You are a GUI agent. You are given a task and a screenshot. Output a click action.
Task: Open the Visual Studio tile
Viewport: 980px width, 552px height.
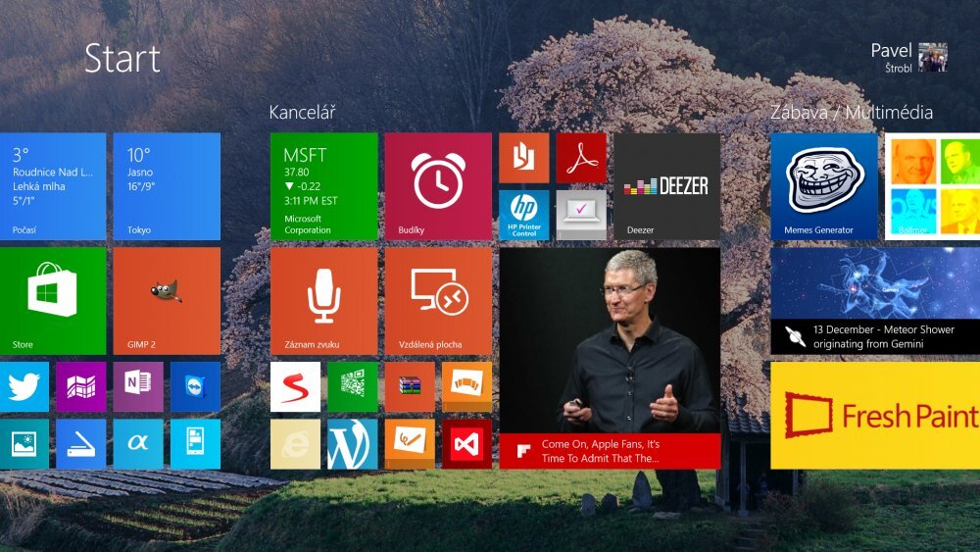click(x=466, y=444)
